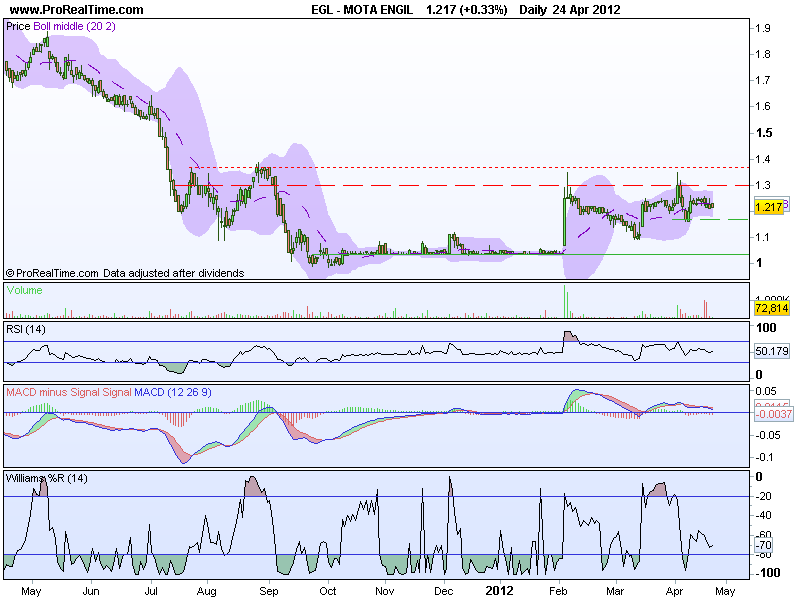
Task: Select the bold 2012 year label on time axis
Action: tap(499, 591)
